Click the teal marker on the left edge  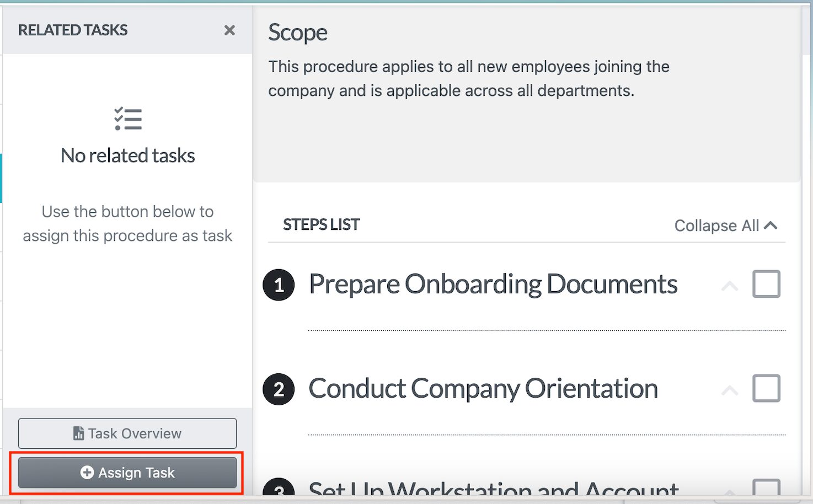2,178
